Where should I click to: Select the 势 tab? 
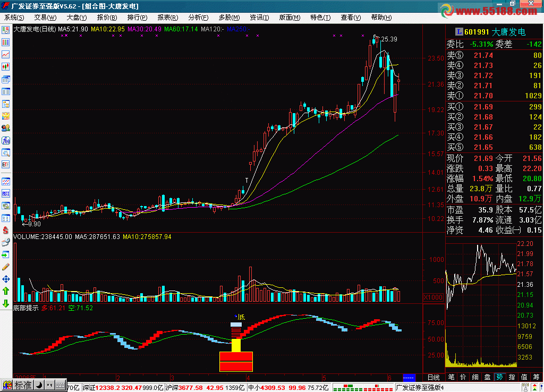(499, 377)
